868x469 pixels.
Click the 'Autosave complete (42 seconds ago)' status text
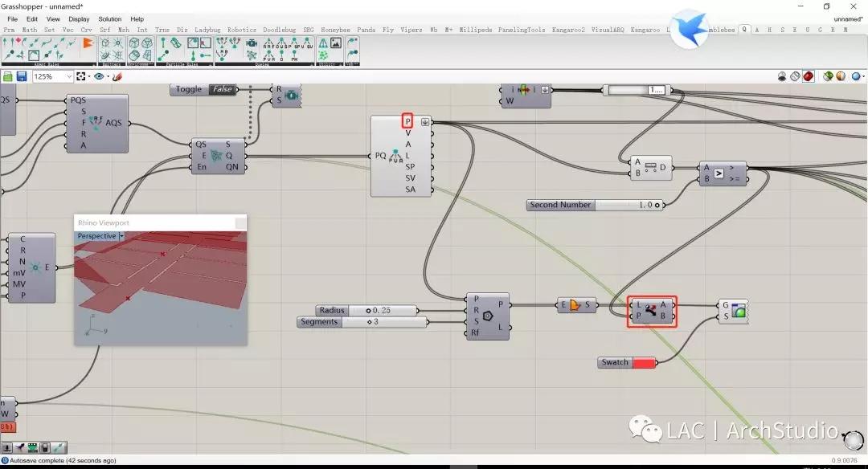click(63, 460)
